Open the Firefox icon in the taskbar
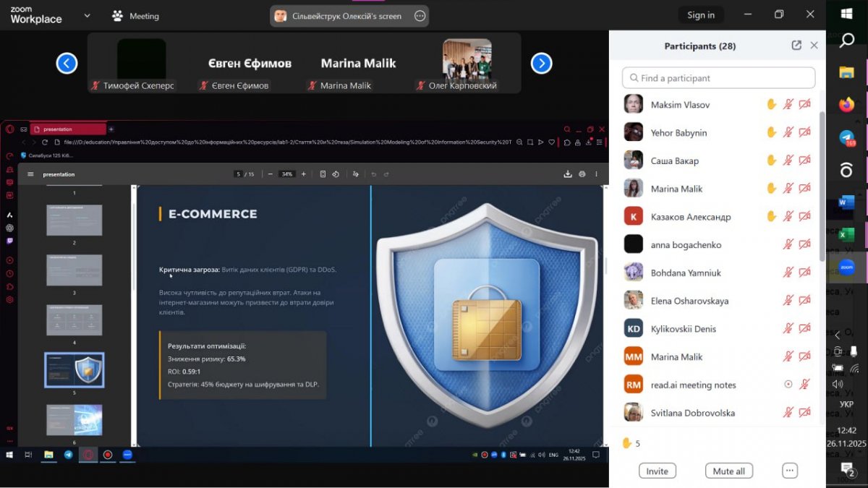The image size is (868, 488). click(846, 105)
